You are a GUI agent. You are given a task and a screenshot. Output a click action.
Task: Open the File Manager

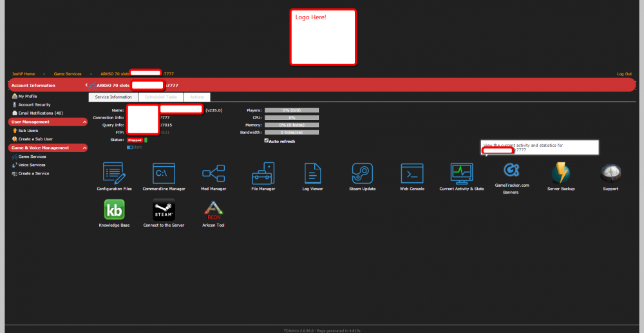[263, 173]
